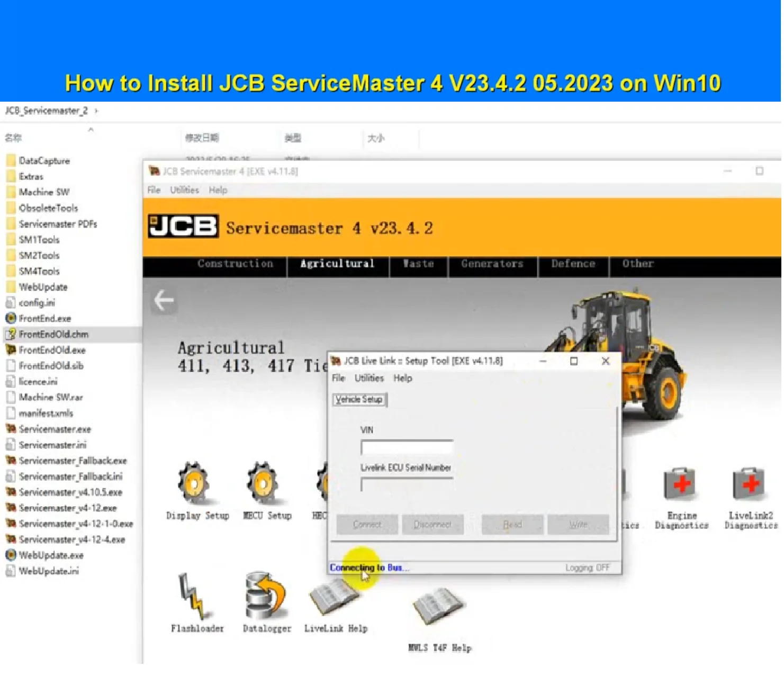Sort by the size column header
Image resolution: width=784 pixels, height=675 pixels.
point(376,139)
